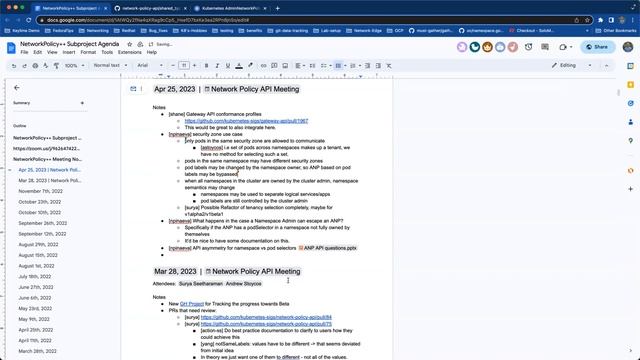Increase font size with plus button
The image size is (640, 360).
click(x=194, y=65)
